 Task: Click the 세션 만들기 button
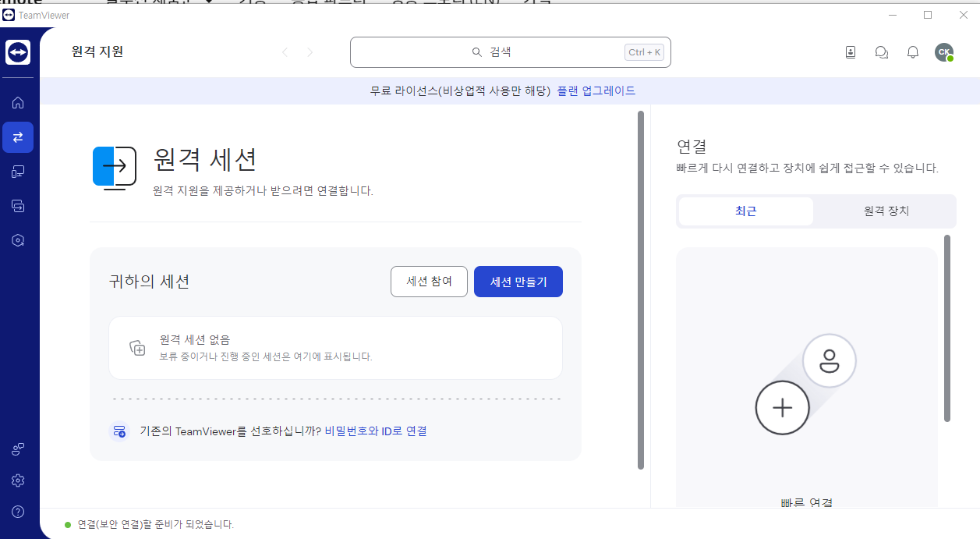coord(518,281)
